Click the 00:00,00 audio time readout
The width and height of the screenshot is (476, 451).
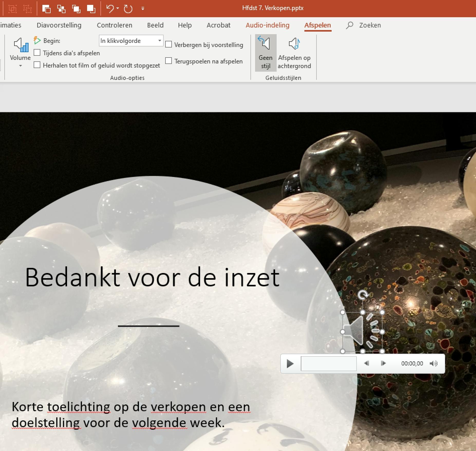(x=412, y=363)
